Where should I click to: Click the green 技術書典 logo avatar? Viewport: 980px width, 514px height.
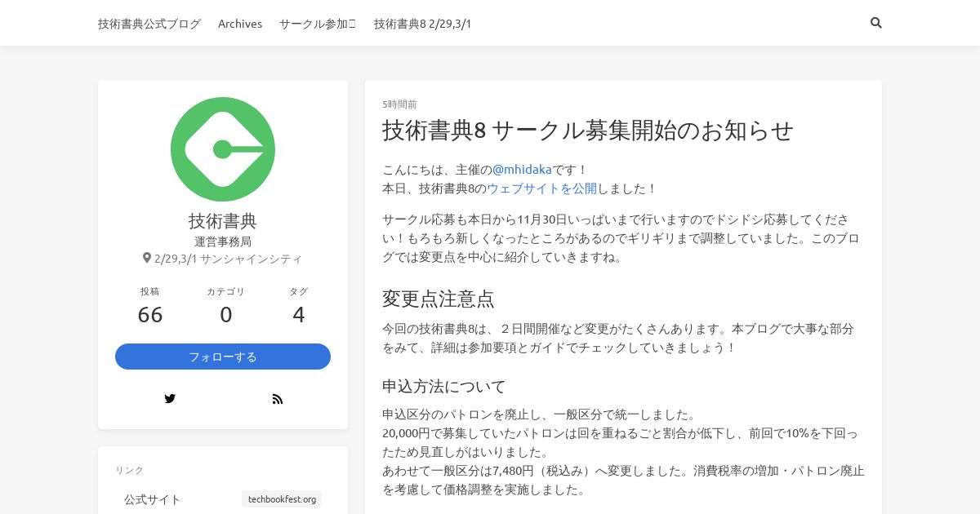223,149
